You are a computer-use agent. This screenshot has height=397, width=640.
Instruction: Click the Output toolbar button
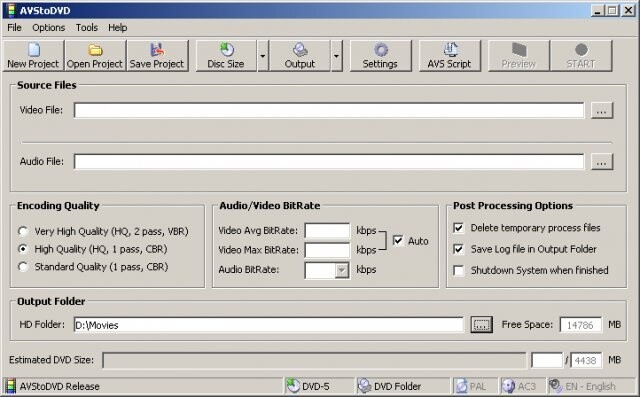point(300,55)
